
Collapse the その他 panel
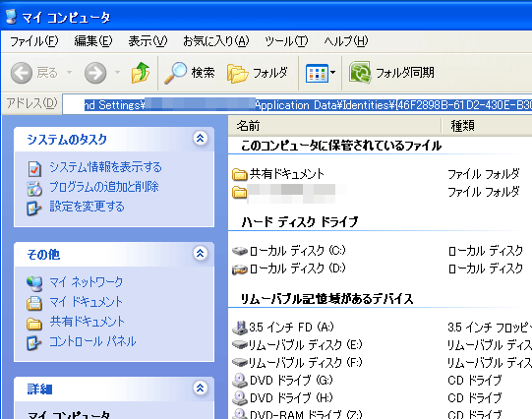(201, 253)
